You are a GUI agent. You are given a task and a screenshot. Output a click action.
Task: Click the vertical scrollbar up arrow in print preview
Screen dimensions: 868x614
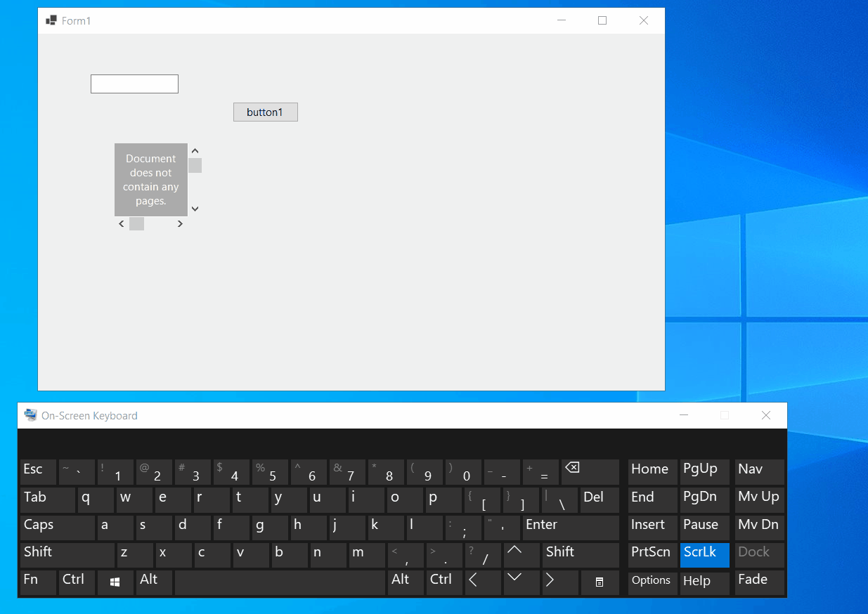pyautogui.click(x=195, y=151)
